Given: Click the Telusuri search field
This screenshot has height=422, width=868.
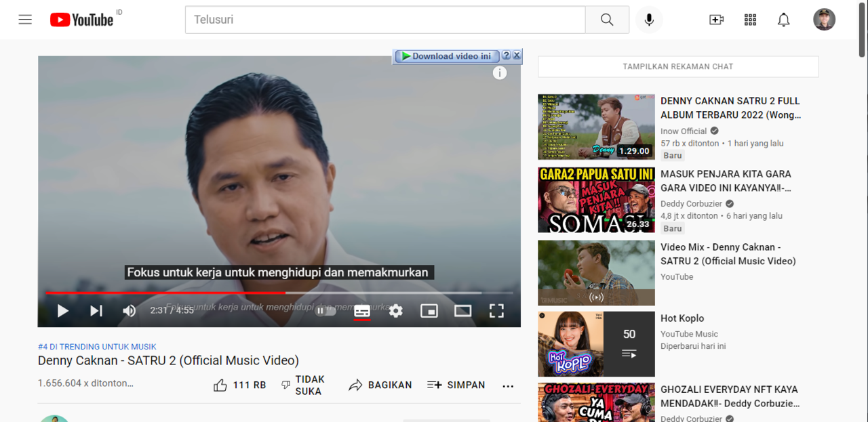Looking at the screenshot, I should 385,20.
